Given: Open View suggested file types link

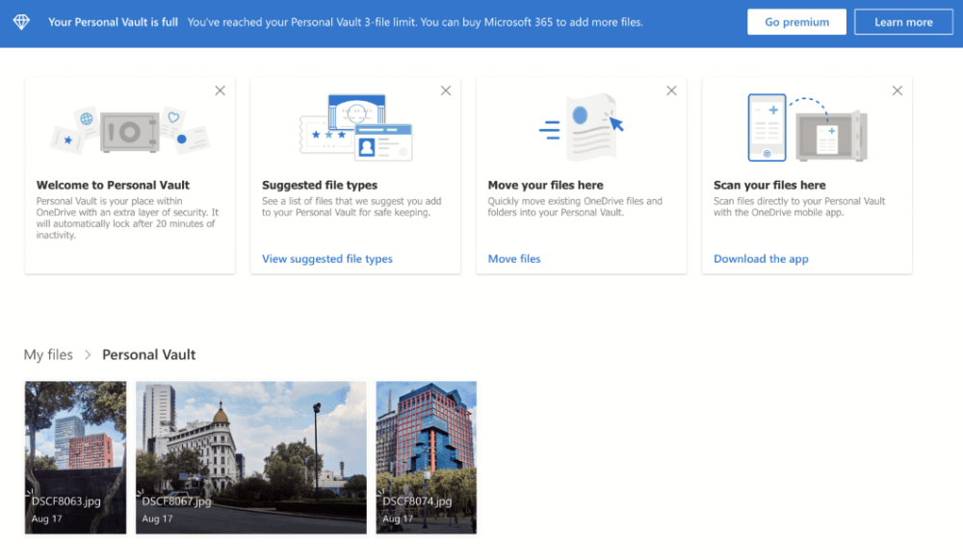Looking at the screenshot, I should pyautogui.click(x=327, y=259).
